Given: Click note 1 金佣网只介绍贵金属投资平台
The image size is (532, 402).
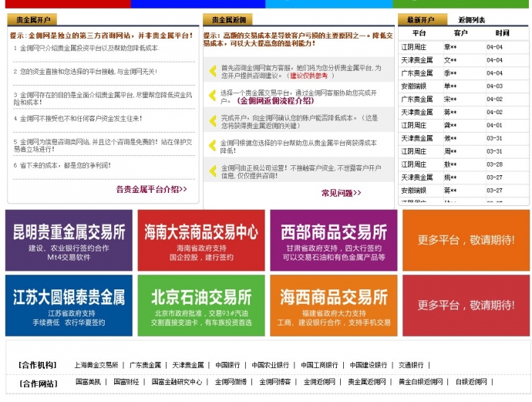Looking at the screenshot, I should click(86, 48).
